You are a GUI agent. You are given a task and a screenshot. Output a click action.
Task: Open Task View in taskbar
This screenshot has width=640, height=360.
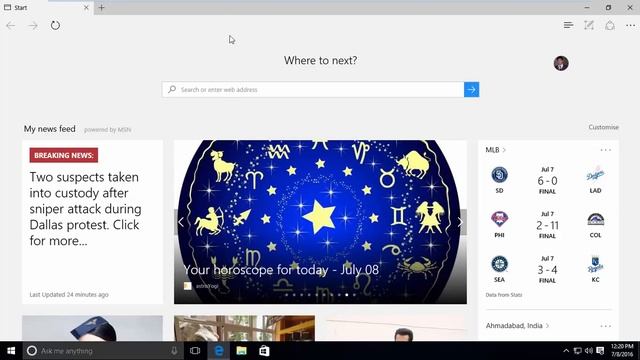pyautogui.click(x=195, y=351)
